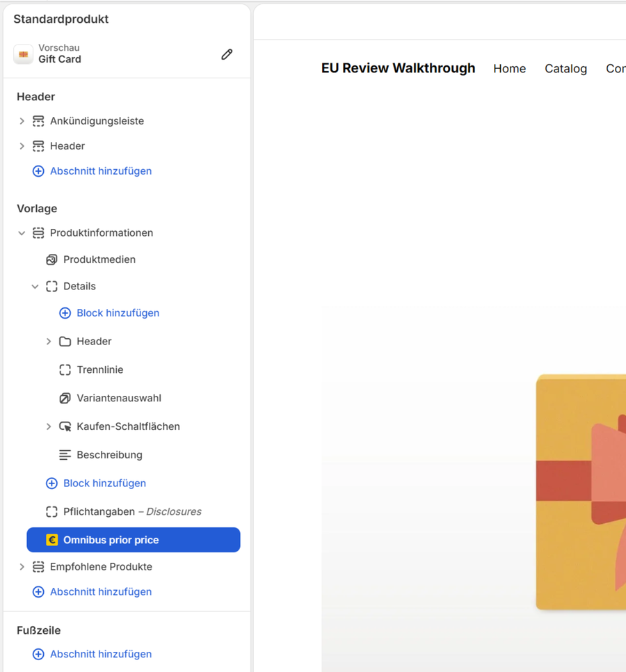Click the Gift Card preview product name
The width and height of the screenshot is (626, 672).
pyautogui.click(x=60, y=59)
